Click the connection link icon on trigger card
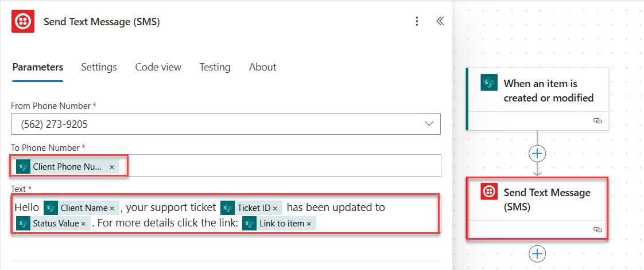The height and width of the screenshot is (270, 644). click(x=598, y=120)
